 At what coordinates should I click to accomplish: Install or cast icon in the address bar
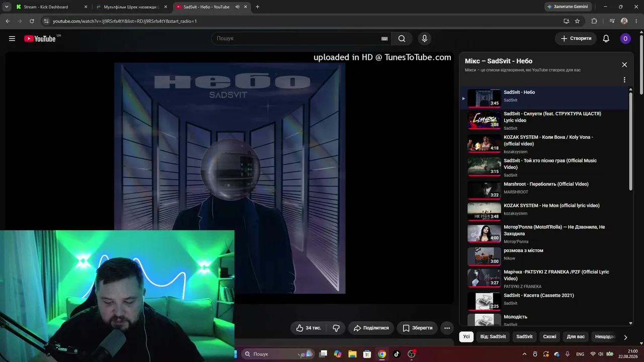[x=566, y=21]
